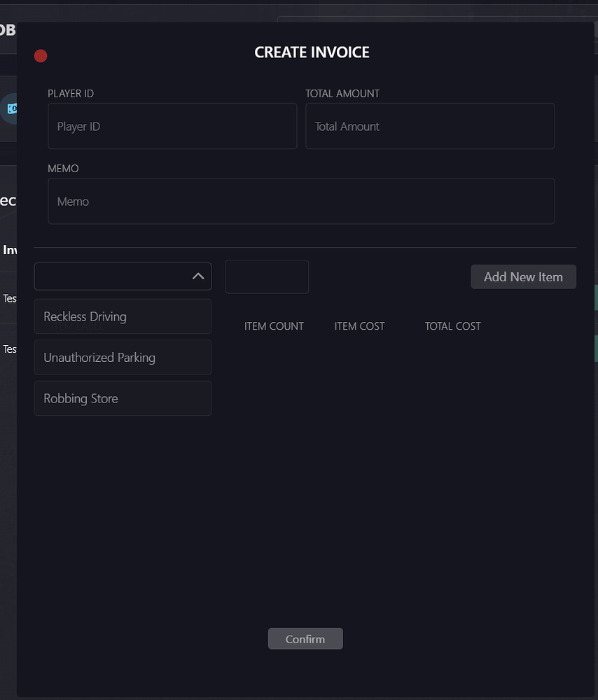Collapse the item label dropdown with the chevron
The image size is (598, 700).
198,276
